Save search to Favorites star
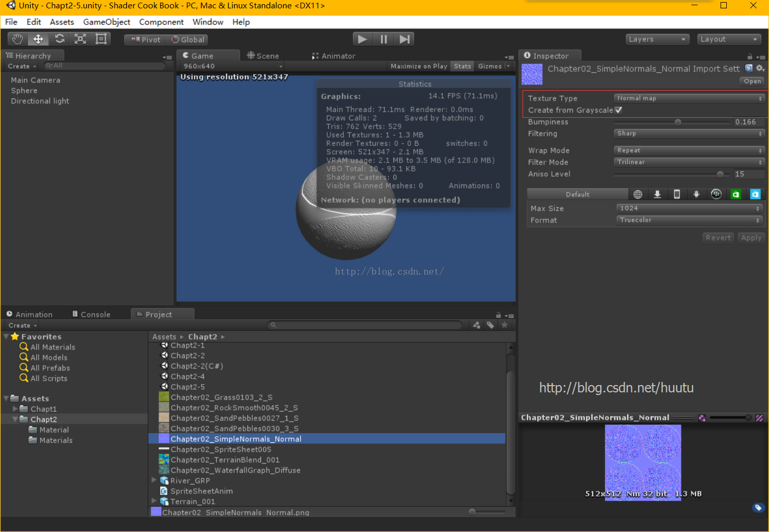769x532 pixels. pos(504,325)
